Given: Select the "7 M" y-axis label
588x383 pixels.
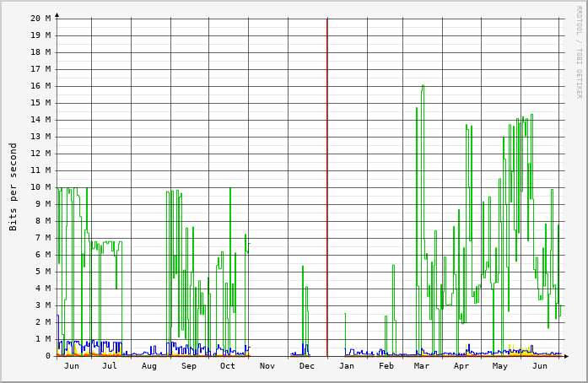Looking at the screenshot, I should tap(43, 238).
